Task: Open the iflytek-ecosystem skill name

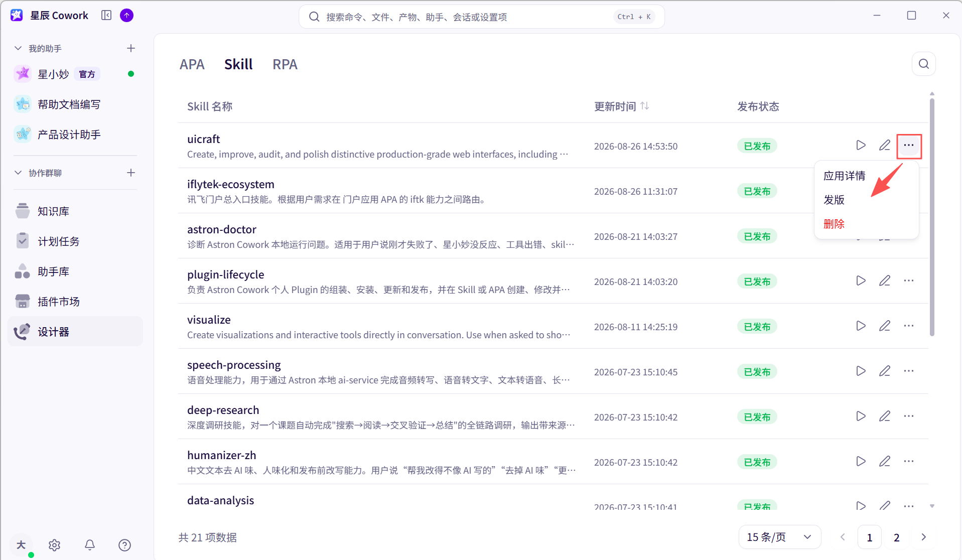Action: pos(231,184)
